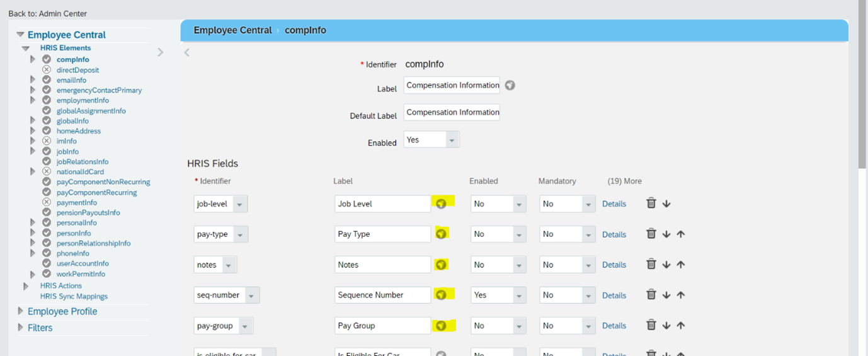The width and height of the screenshot is (868, 356).
Task: Open Enabled dropdown for Job Level row
Action: coord(498,204)
